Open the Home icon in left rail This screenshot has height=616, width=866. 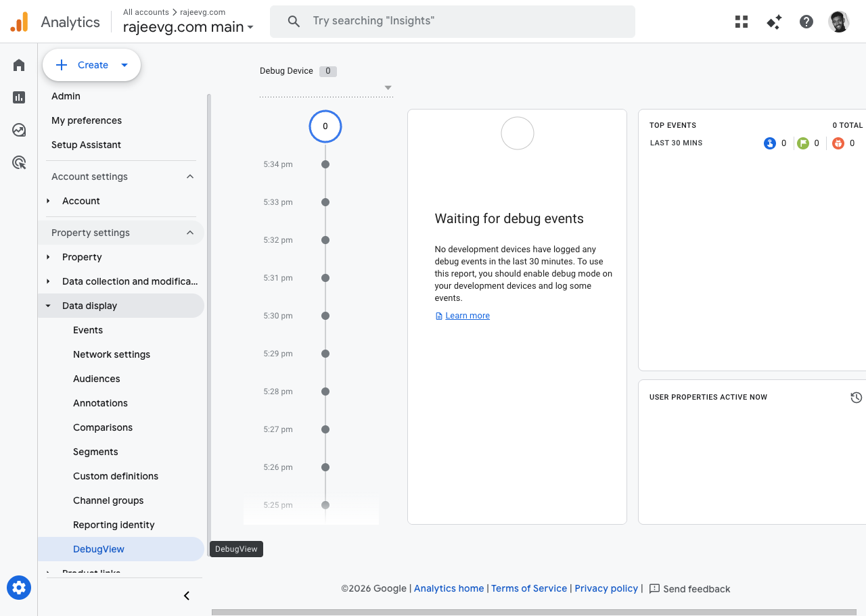point(19,65)
